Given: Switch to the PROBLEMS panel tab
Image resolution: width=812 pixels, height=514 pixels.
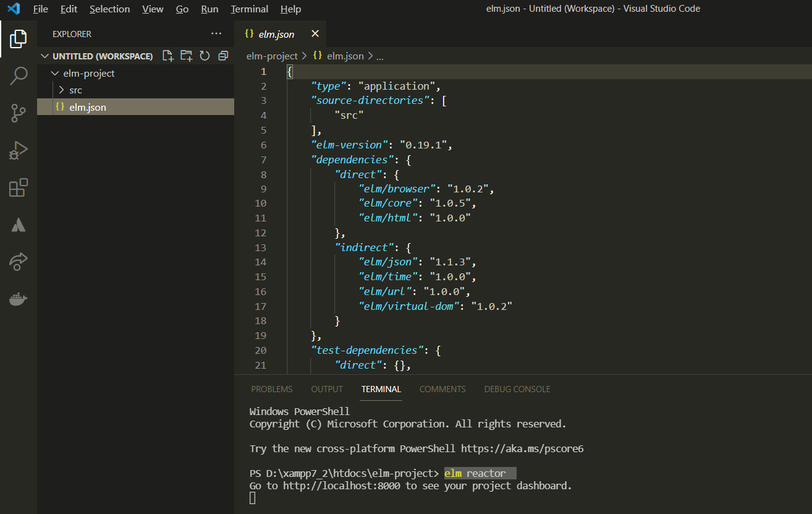Looking at the screenshot, I should click(x=272, y=389).
